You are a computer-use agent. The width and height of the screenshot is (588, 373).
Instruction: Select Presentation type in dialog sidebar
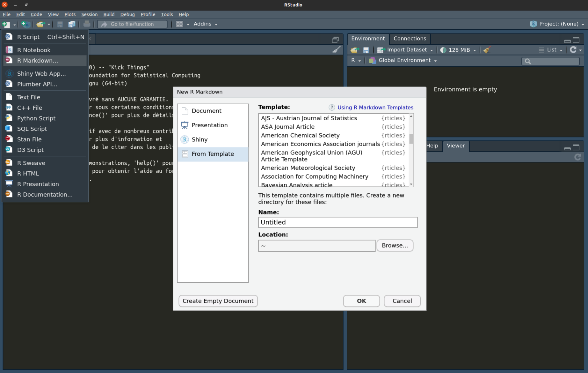(213, 125)
